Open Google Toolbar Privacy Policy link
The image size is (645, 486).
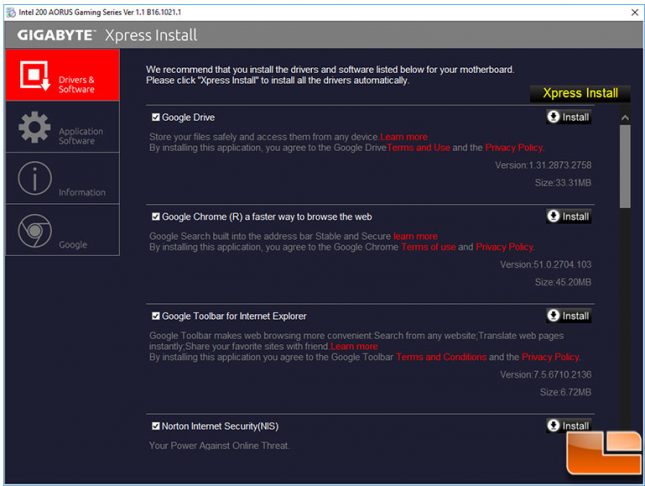click(x=550, y=357)
